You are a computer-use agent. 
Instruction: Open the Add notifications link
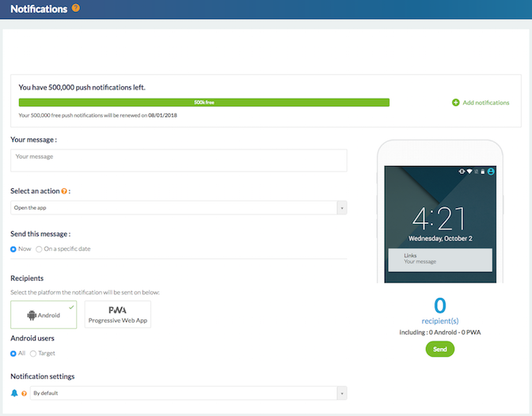pyautogui.click(x=485, y=103)
